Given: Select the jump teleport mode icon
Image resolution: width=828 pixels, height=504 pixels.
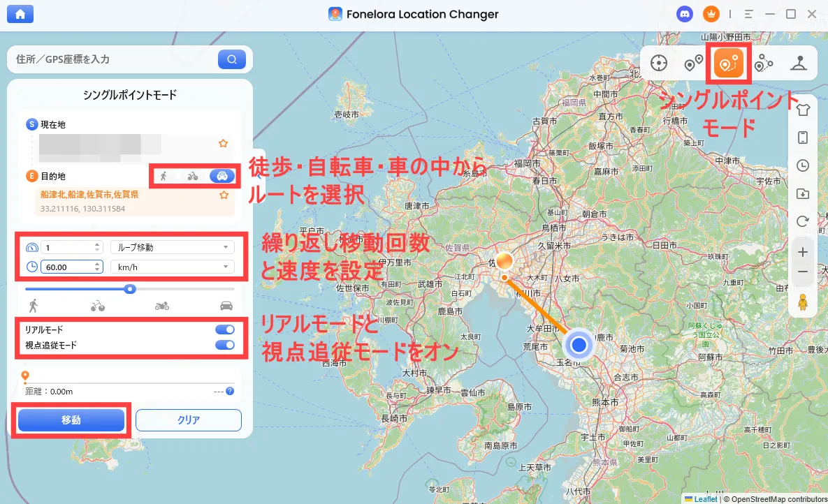Looking at the screenshot, I should (x=693, y=64).
